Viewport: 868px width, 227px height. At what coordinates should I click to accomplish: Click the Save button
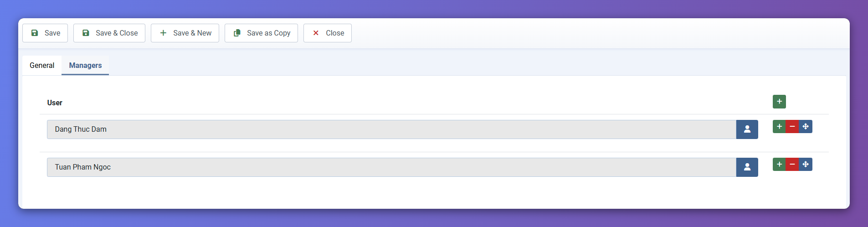[x=45, y=33]
